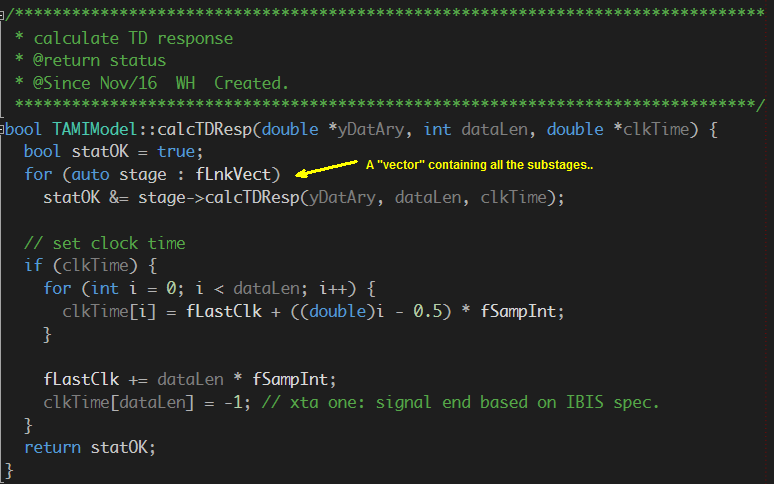The width and height of the screenshot is (774, 484).
Task: Place cursor on 'calculate TD response' comment
Action: [132, 38]
